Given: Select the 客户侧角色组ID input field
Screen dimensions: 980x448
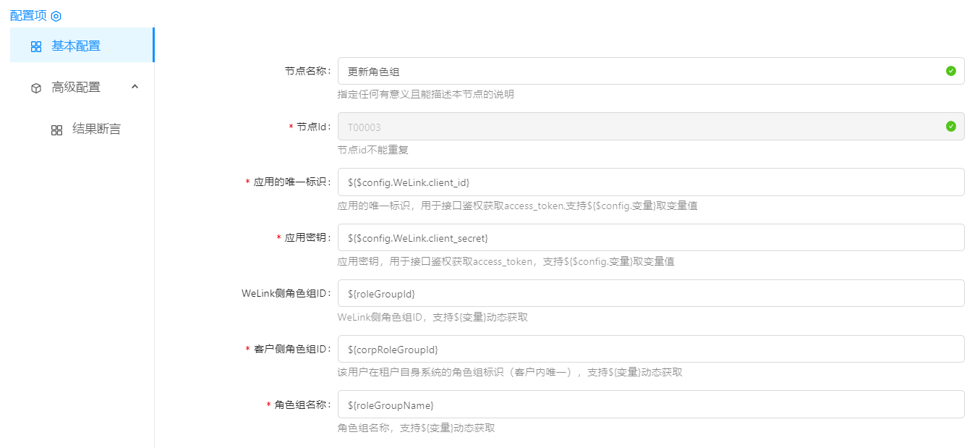Looking at the screenshot, I should 636,349.
